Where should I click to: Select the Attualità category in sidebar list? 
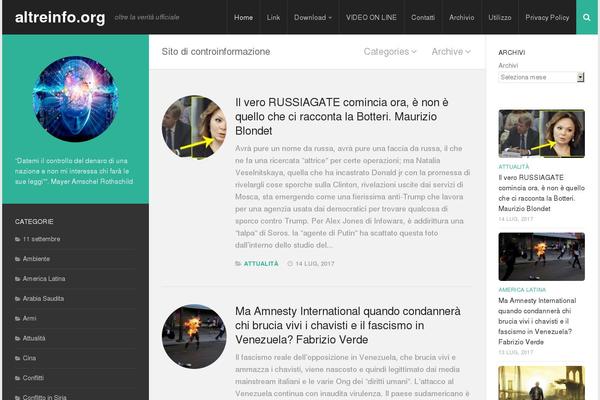pyautogui.click(x=34, y=338)
